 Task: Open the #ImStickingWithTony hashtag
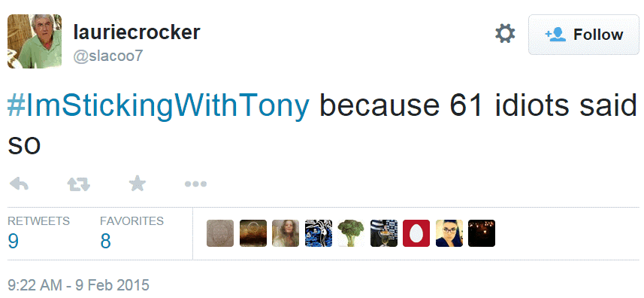click(x=158, y=105)
